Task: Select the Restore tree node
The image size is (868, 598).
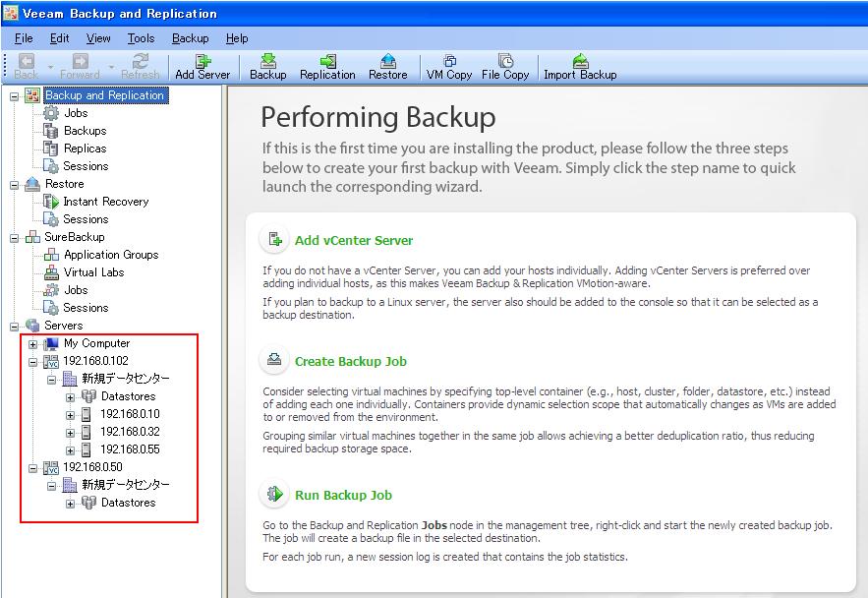Action: click(x=65, y=184)
